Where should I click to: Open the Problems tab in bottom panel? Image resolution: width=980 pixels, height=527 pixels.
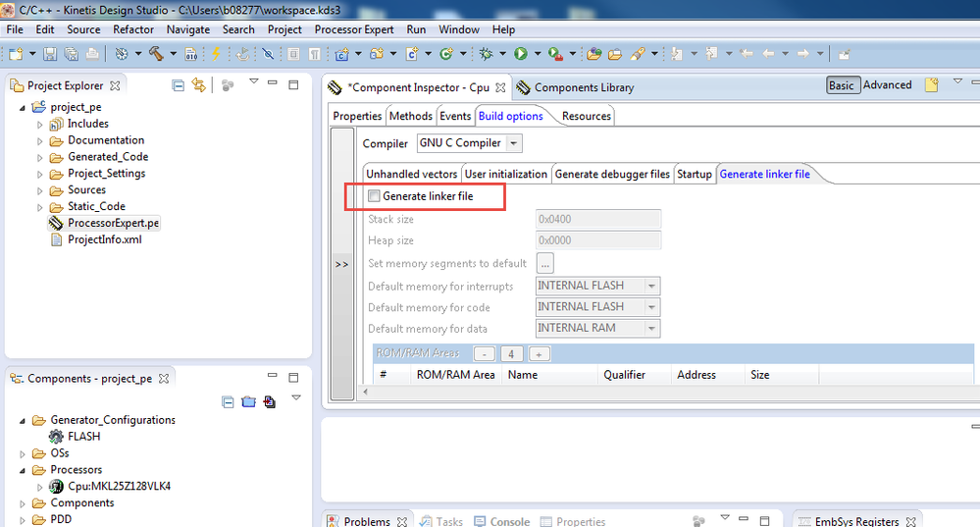(x=366, y=521)
